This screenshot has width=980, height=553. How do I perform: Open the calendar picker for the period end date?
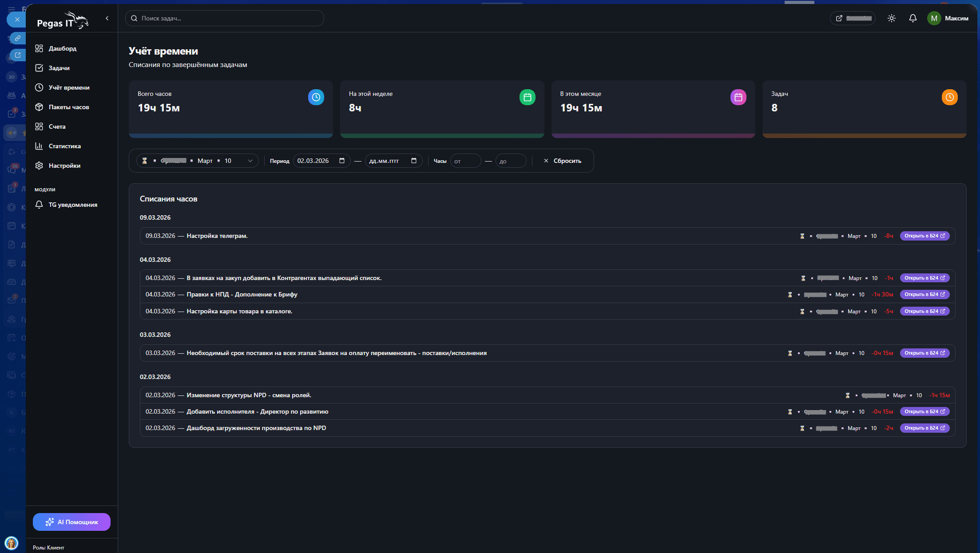tap(414, 161)
